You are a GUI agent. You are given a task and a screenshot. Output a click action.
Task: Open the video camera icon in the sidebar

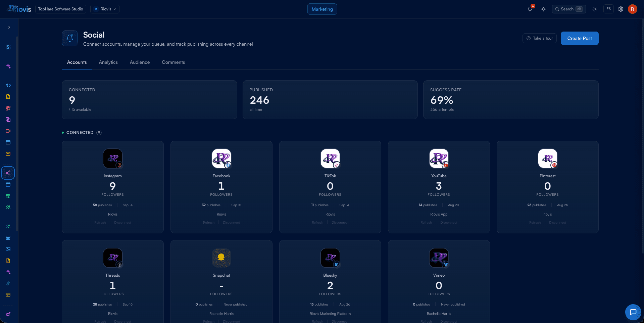(x=8, y=131)
